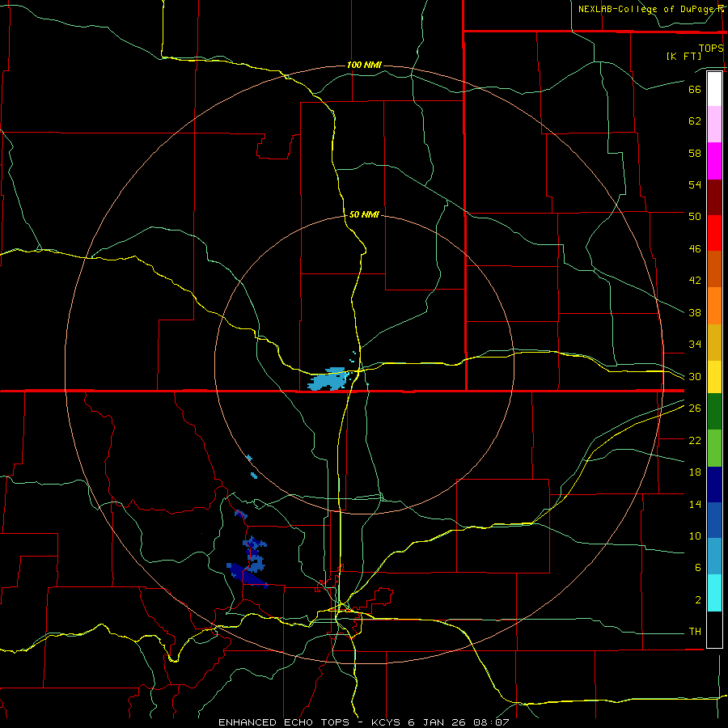Click the "30" legend value
This screenshot has height=728, width=728.
pos(695,376)
